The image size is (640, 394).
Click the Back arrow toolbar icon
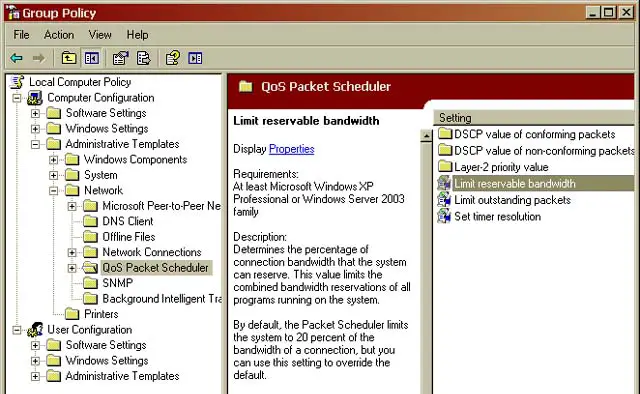16,58
